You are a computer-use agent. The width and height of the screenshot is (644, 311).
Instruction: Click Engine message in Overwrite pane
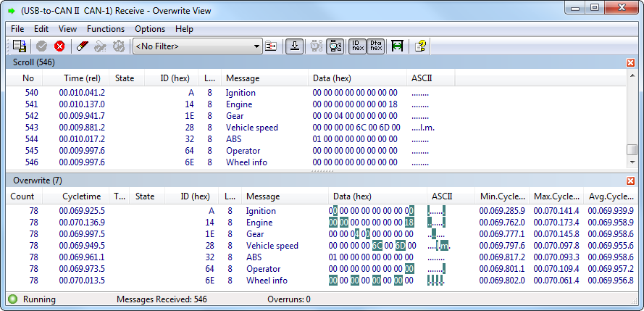(259, 223)
